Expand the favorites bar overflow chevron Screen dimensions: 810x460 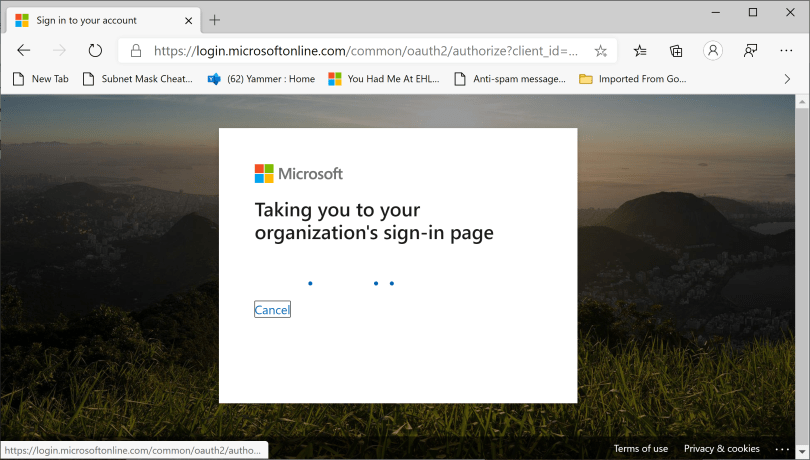(787, 79)
